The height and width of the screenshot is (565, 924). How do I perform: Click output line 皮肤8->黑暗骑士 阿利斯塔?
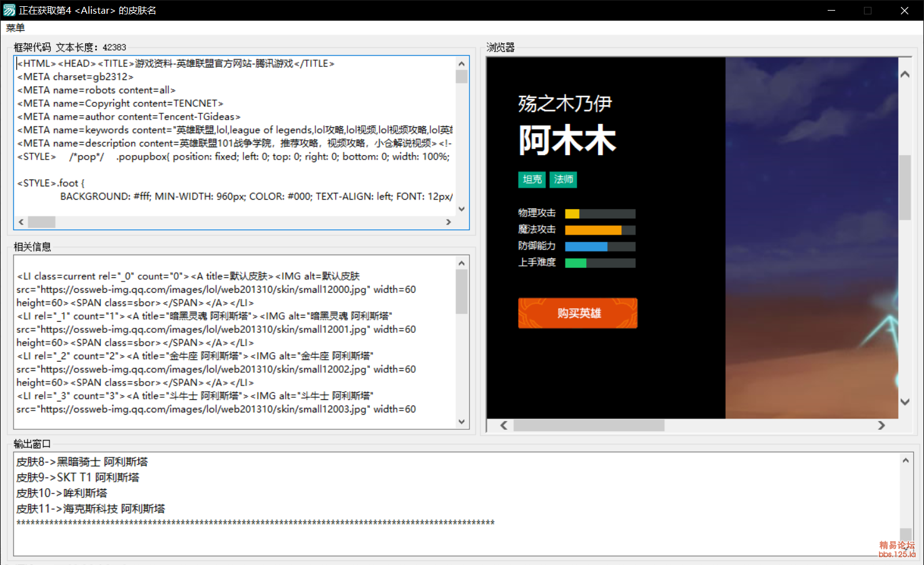[82, 462]
